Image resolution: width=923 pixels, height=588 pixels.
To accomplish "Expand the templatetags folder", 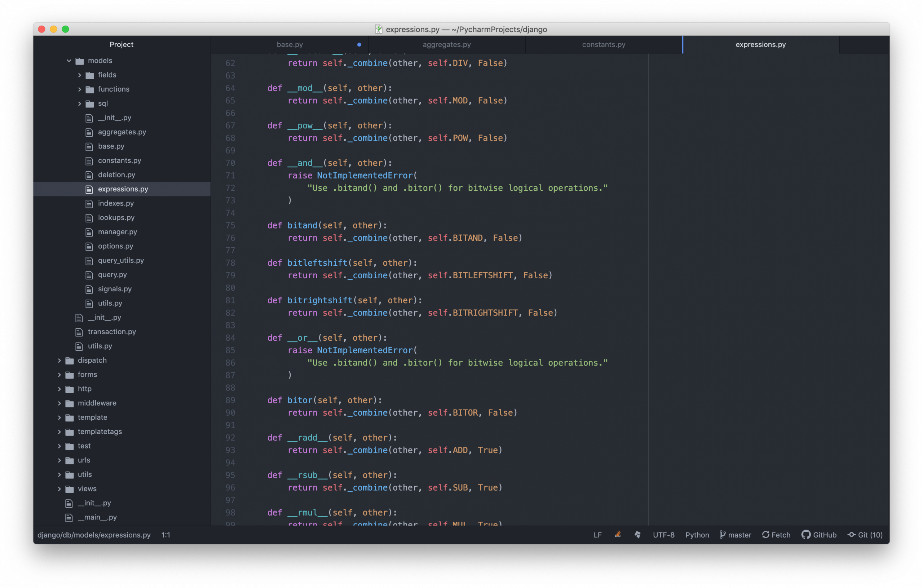I will click(x=59, y=432).
